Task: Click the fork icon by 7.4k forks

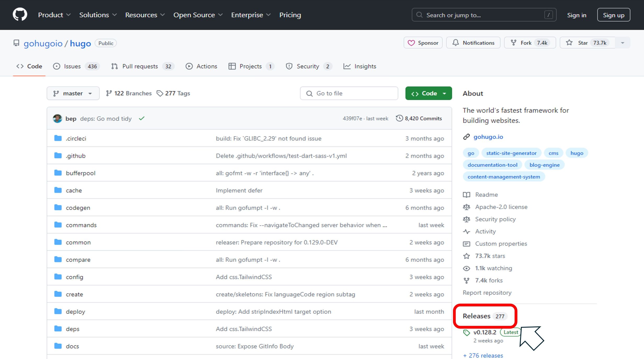Action: 466,281
